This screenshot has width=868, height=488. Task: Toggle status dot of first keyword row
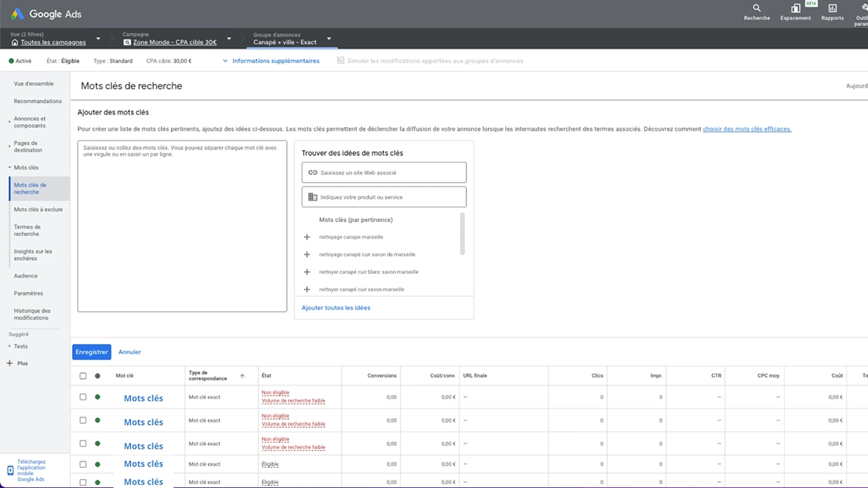97,397
